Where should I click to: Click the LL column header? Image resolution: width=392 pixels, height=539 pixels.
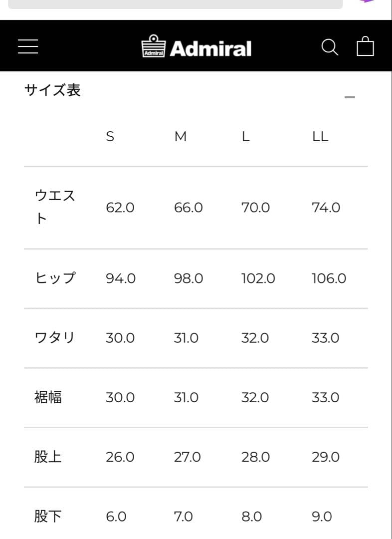coord(321,136)
